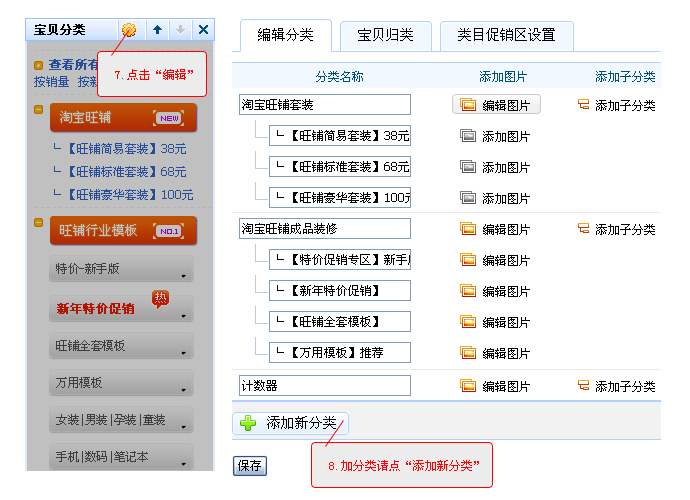
Task: Open the 类目促销区设置 tab
Action: click(506, 35)
